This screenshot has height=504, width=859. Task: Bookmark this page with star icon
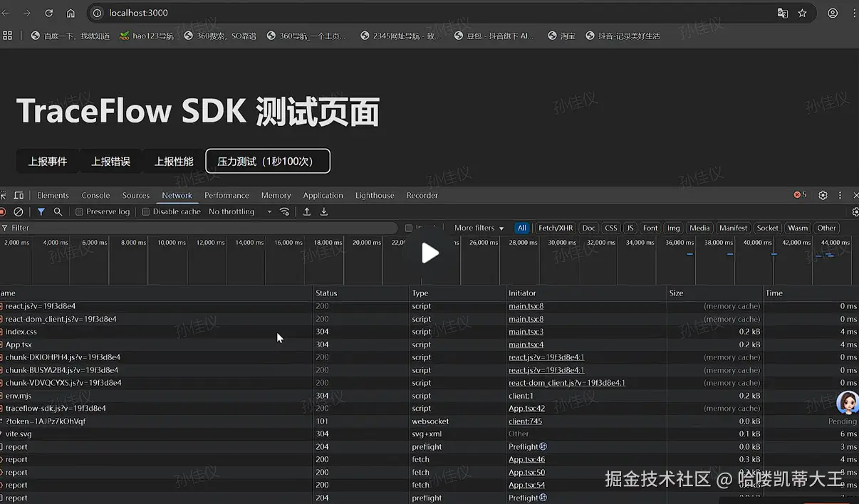click(x=803, y=13)
